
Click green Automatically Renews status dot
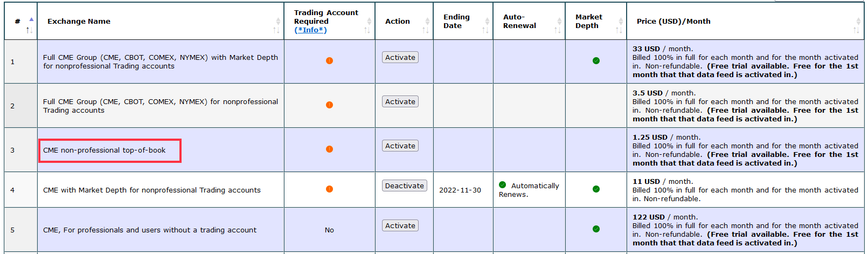point(503,185)
